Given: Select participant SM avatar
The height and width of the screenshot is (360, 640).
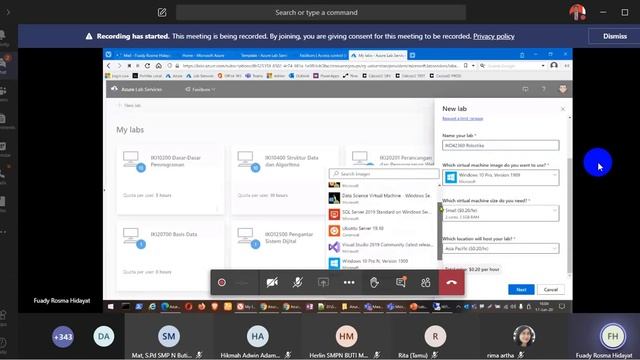Looking at the screenshot, I should point(169,337).
